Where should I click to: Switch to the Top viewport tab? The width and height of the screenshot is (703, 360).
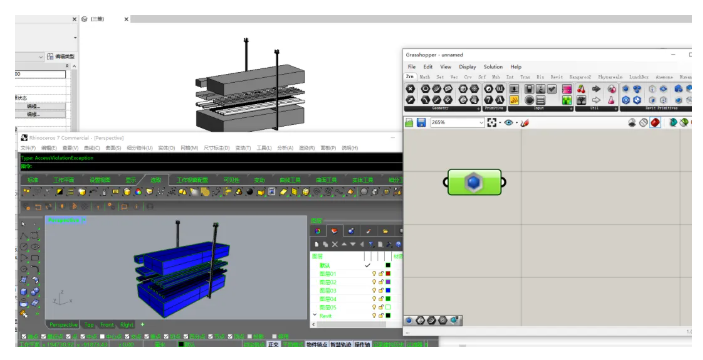89,325
